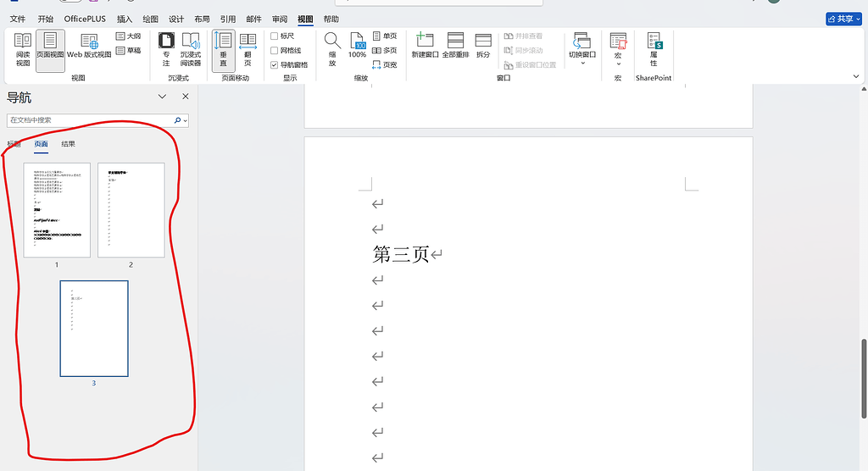Open search options magnifier dropdown
The image size is (868, 471).
pos(181,120)
